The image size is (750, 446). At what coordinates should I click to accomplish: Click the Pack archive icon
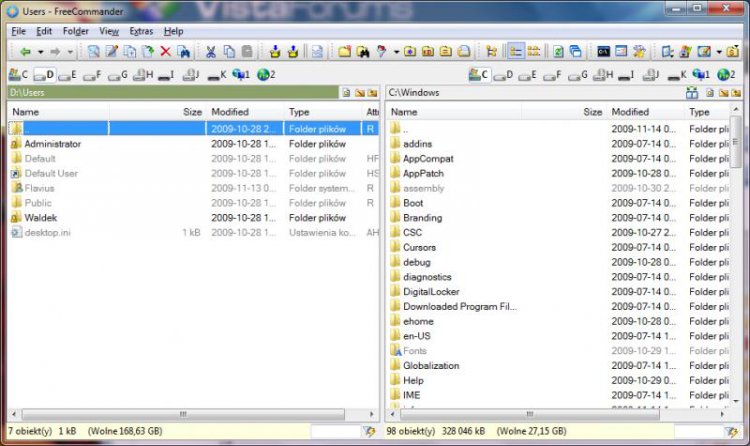pos(275,51)
